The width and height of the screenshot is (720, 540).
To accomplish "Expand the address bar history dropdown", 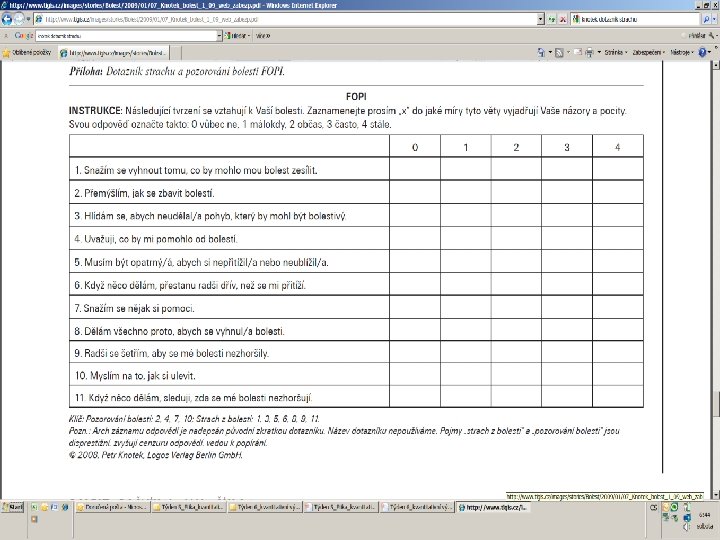I will click(x=540, y=19).
